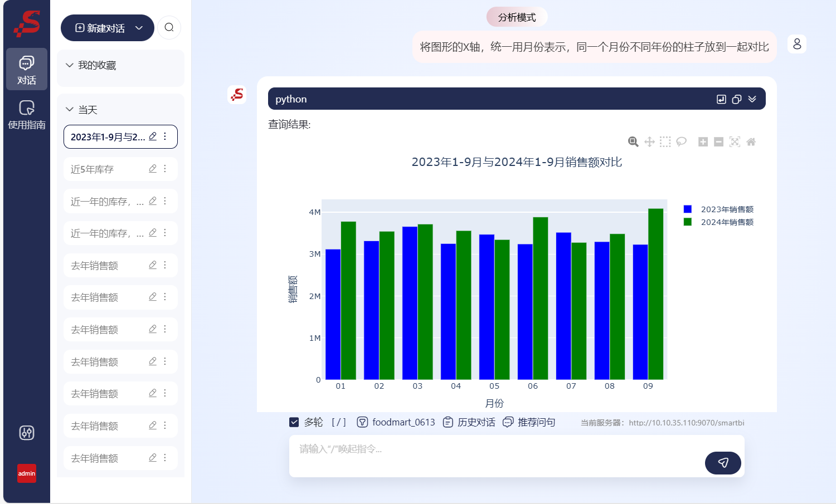Select the chart Pan tool
This screenshot has width=836, height=504.
tap(649, 141)
